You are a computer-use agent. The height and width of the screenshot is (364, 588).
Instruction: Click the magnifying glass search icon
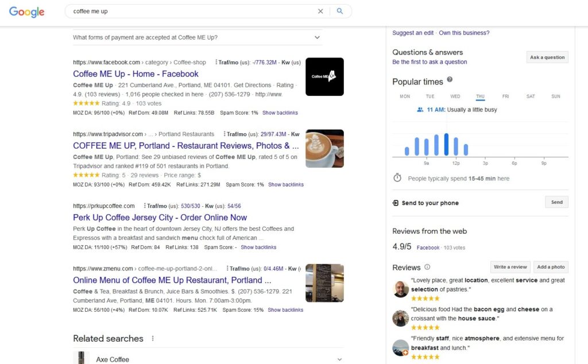340,11
